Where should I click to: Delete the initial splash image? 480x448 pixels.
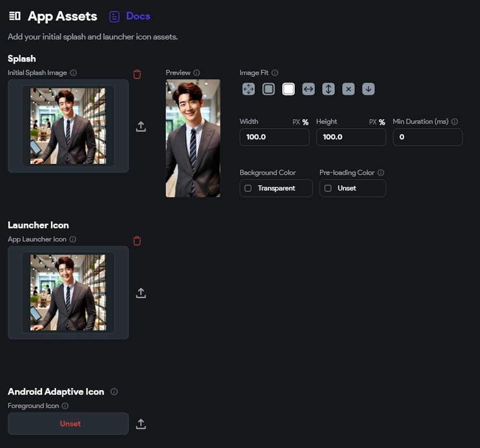(137, 74)
